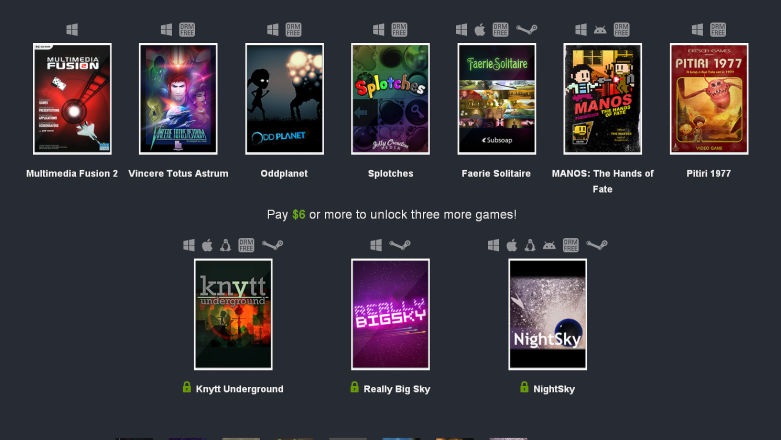Click Windows icon above Knytt Underground
This screenshot has height=440, width=781.
(189, 245)
